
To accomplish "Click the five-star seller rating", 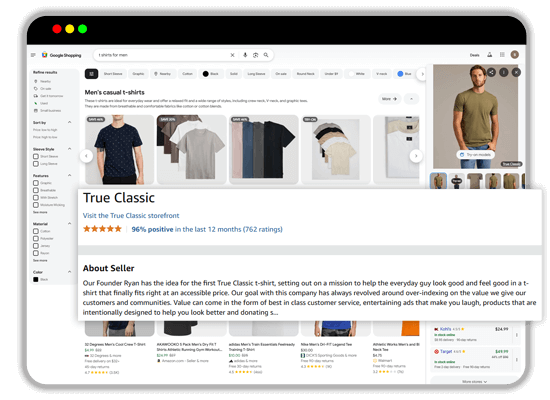I will (x=102, y=229).
